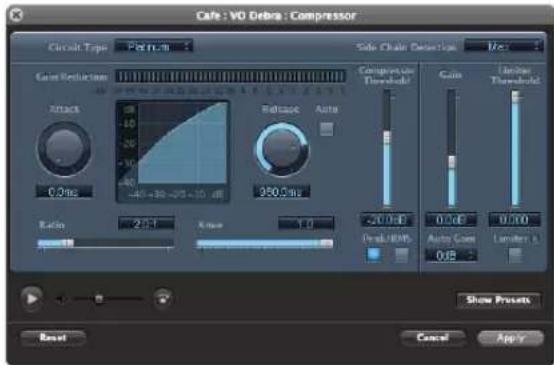
Task: Select the RMS detection button
Action: tap(401, 255)
